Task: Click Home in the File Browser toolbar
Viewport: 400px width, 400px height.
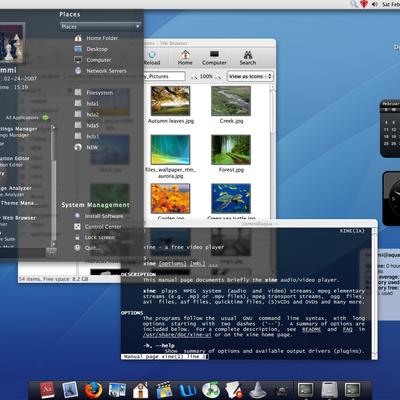Action: coord(185,58)
